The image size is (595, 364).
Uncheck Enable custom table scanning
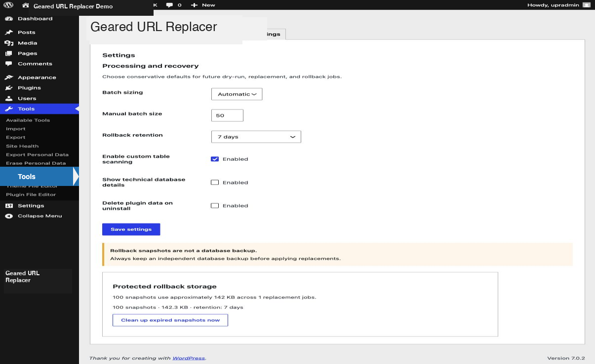215,159
